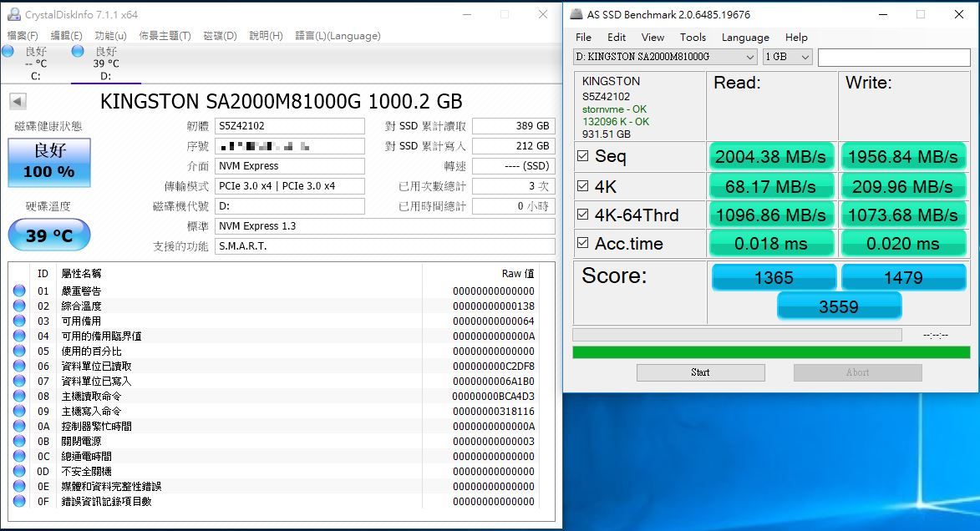
Task: Click status orb for attribute 02 綜合溫度
Action: [x=19, y=306]
